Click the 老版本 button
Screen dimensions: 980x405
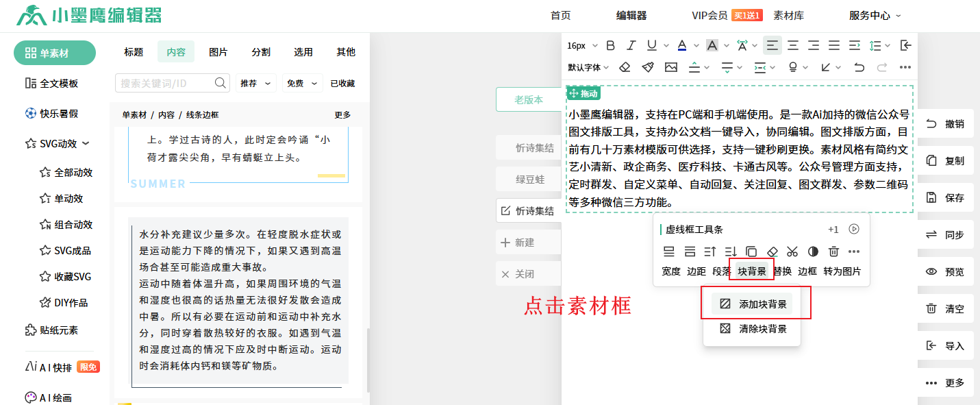click(529, 99)
